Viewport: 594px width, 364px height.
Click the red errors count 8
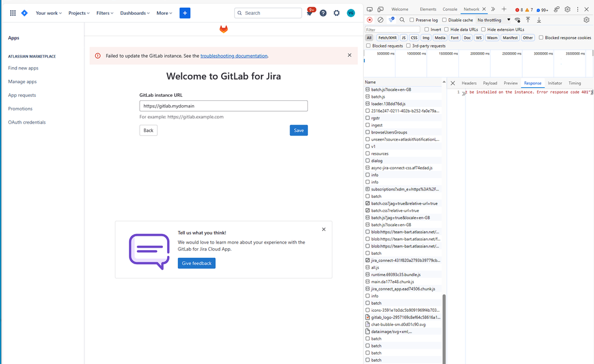click(x=519, y=10)
